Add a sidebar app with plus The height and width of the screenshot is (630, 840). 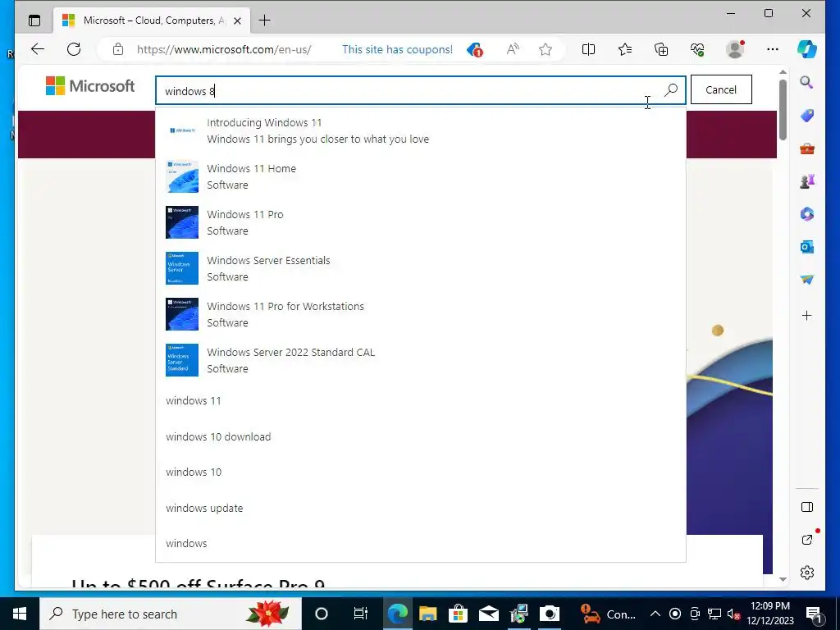click(x=807, y=315)
